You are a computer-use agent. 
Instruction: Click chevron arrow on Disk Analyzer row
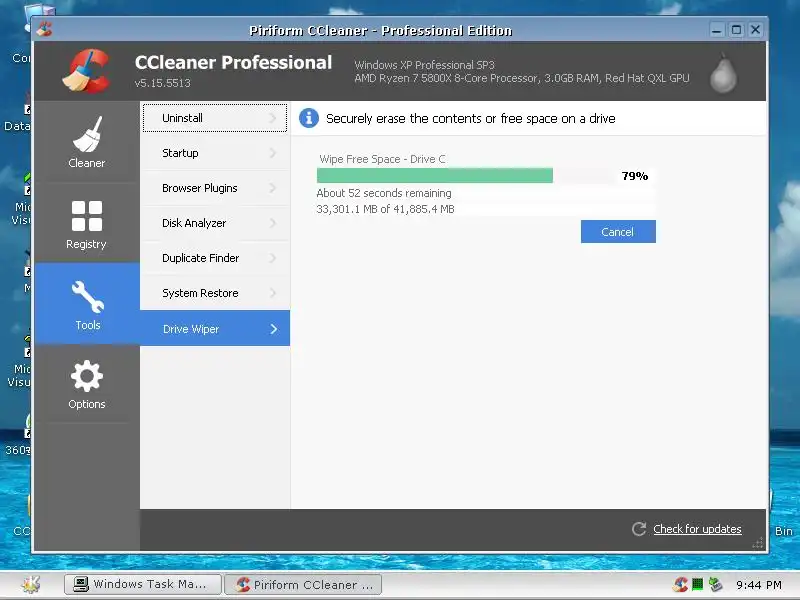(273, 223)
